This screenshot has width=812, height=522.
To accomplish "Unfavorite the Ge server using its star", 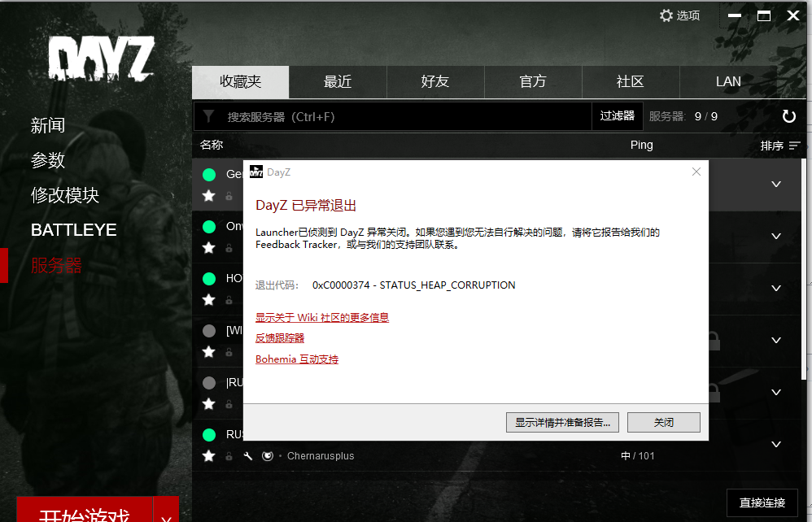I will [x=209, y=196].
